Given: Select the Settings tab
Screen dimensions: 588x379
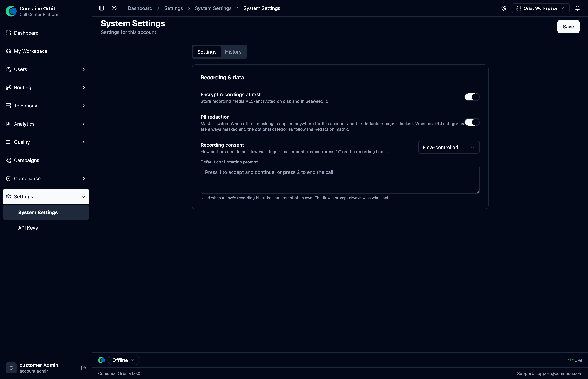Looking at the screenshot, I should tap(207, 52).
